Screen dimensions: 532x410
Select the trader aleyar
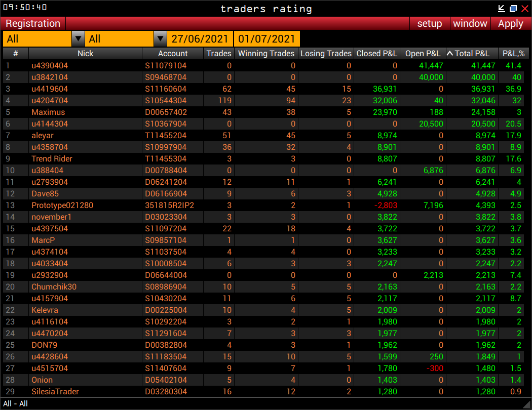pyautogui.click(x=42, y=135)
